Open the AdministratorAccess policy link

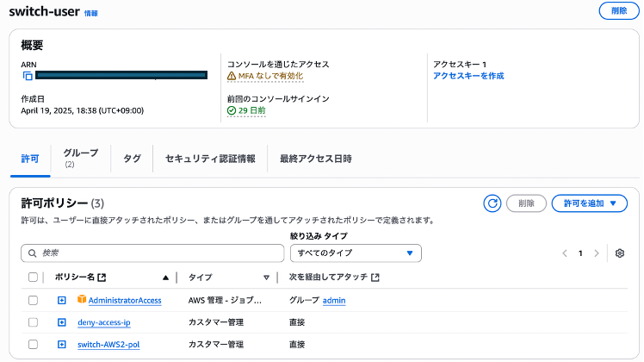(x=125, y=300)
